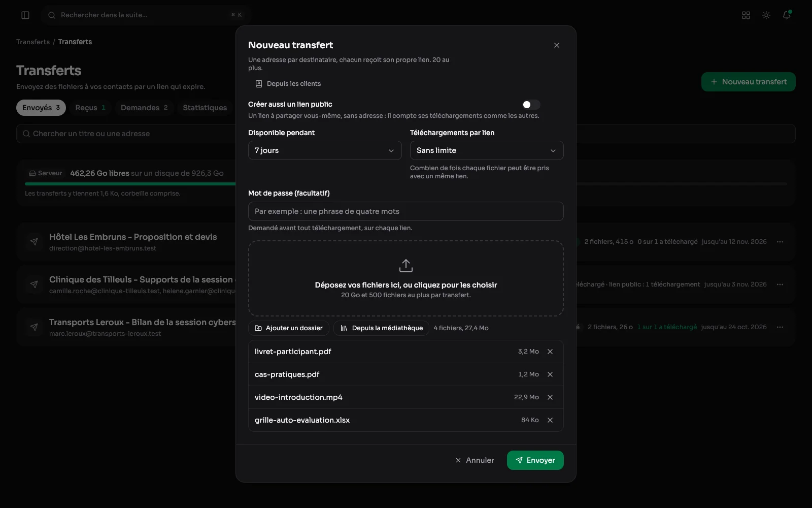The width and height of the screenshot is (812, 508).
Task: Click Depuis les clients button
Action: coord(288,84)
